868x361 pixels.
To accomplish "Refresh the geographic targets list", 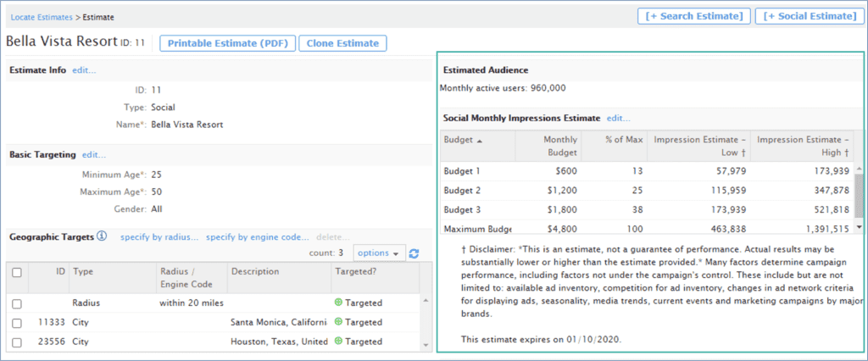I will coord(414,253).
